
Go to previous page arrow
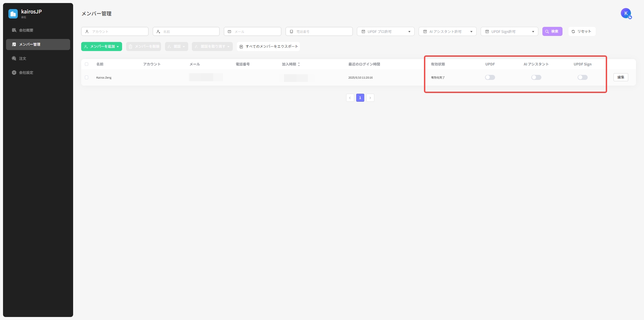[350, 98]
